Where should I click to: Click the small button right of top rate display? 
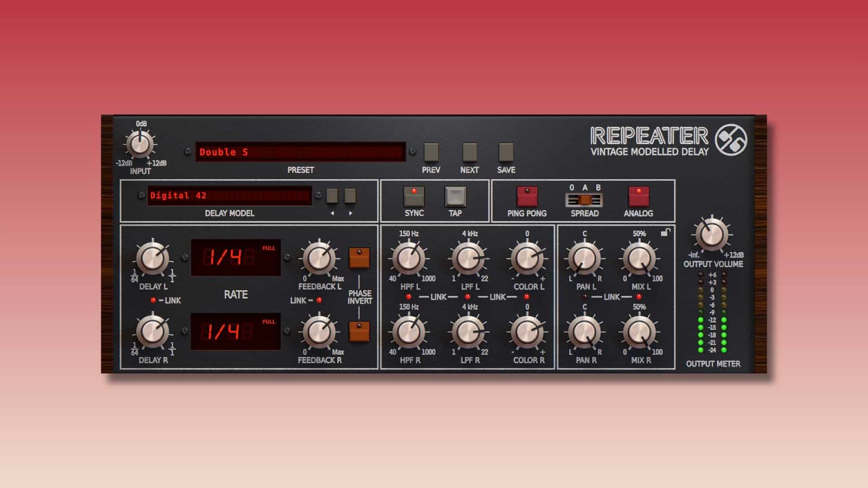287,257
